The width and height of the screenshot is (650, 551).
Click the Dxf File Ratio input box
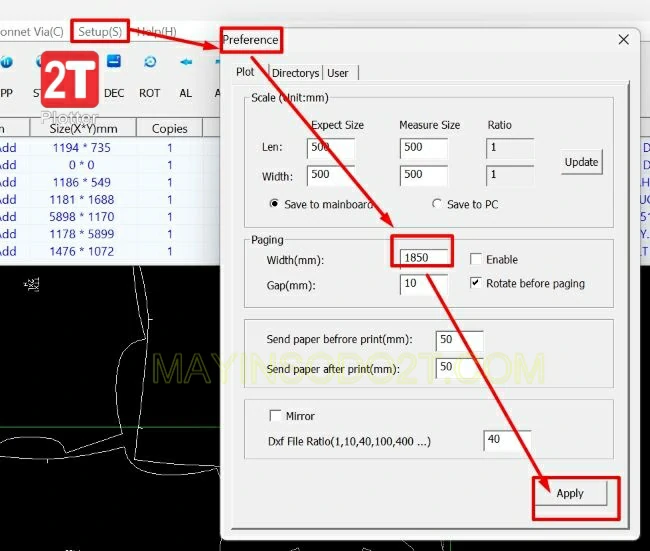(506, 440)
